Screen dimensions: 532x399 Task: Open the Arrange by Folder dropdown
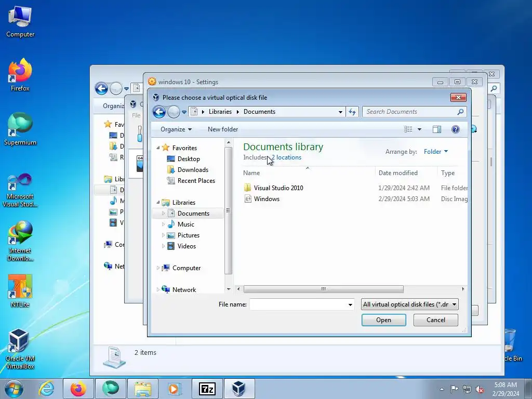click(x=436, y=152)
